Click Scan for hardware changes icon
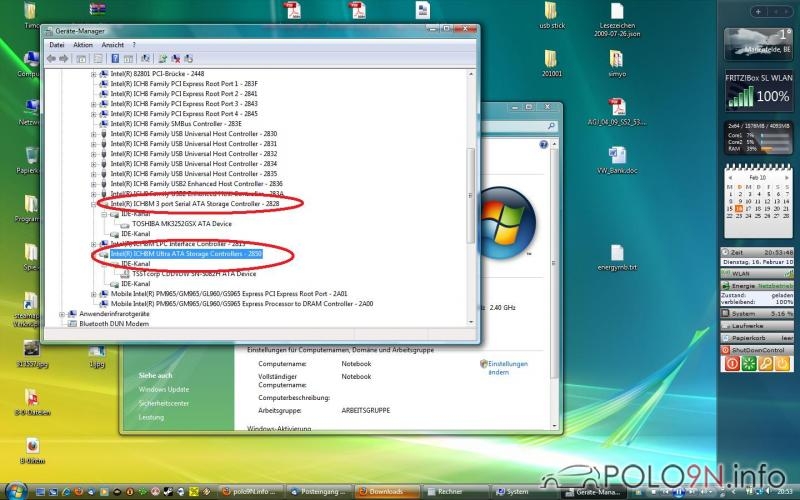Image resolution: width=800 pixels, height=500 pixels. tap(145, 59)
